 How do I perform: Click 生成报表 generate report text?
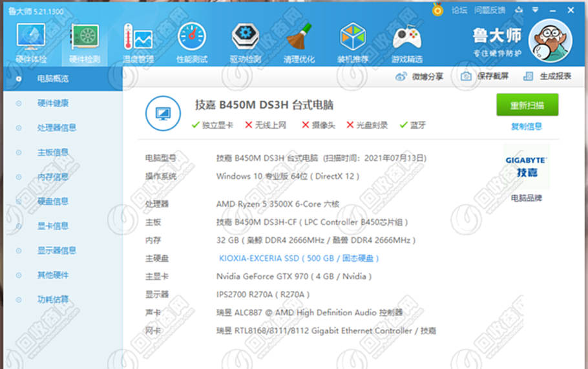coord(556,76)
